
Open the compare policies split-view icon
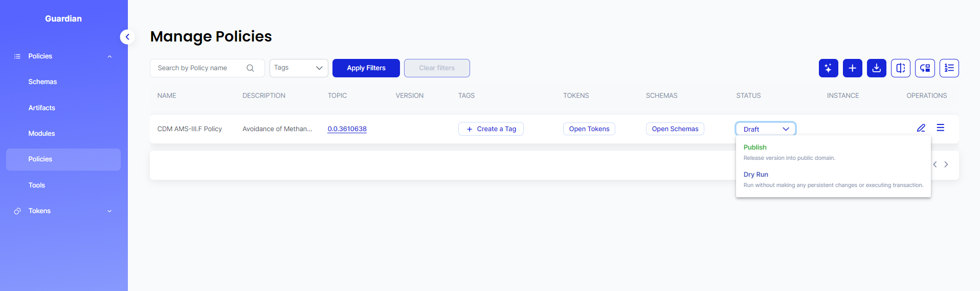(900, 68)
